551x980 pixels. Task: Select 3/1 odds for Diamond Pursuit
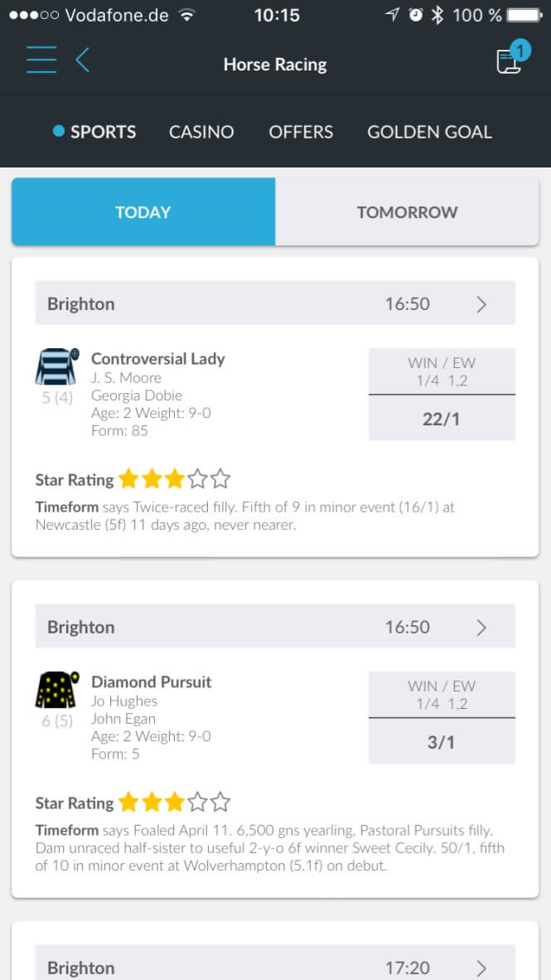click(x=442, y=741)
